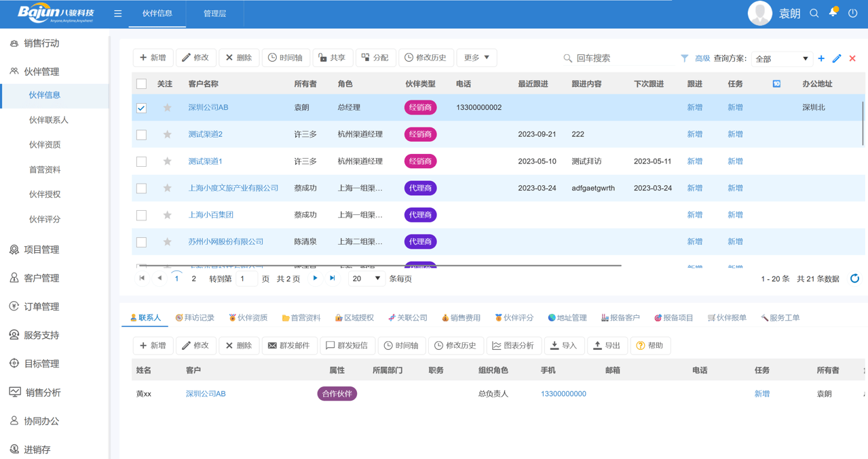Click the blue pencil edit icon for query plans

tap(837, 59)
